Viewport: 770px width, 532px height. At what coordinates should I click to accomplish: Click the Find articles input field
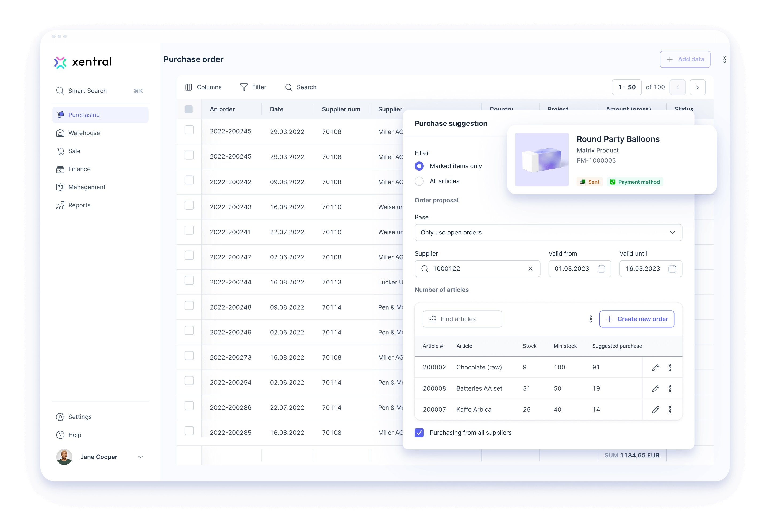(462, 319)
